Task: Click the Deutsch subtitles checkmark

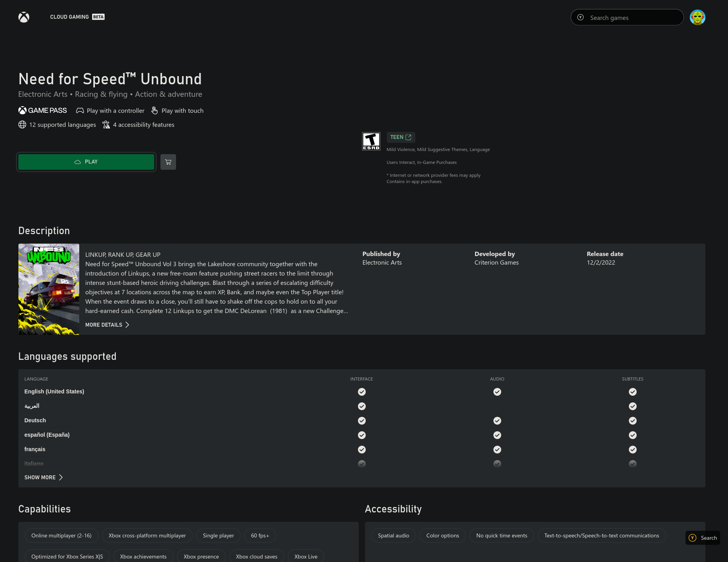Action: tap(633, 421)
